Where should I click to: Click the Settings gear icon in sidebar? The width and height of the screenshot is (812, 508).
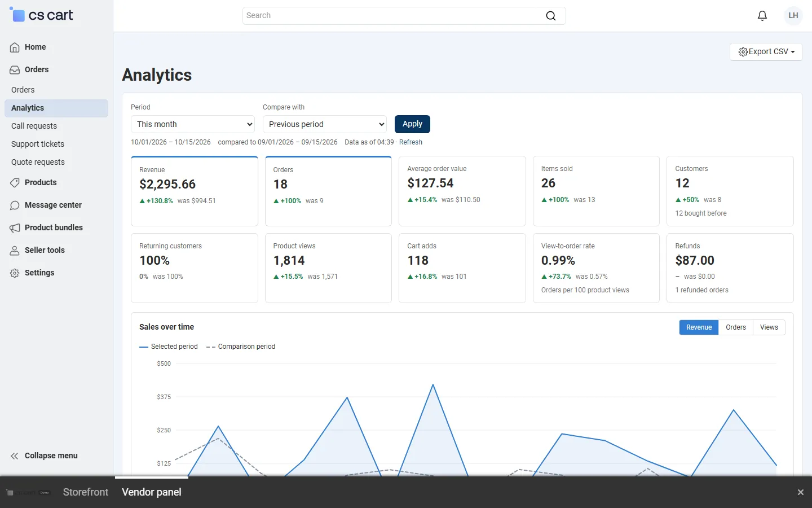coord(15,273)
